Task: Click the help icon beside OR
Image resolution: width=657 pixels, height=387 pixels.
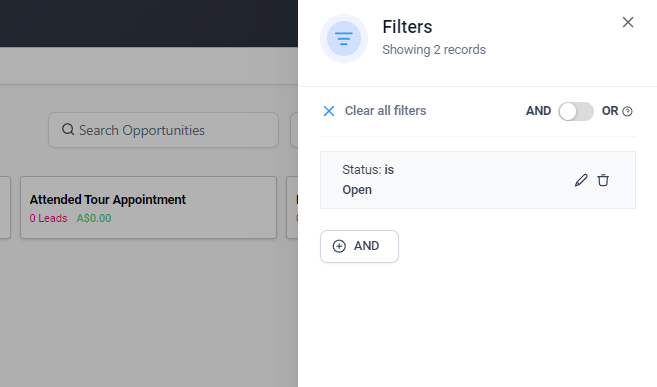Action: (627, 111)
